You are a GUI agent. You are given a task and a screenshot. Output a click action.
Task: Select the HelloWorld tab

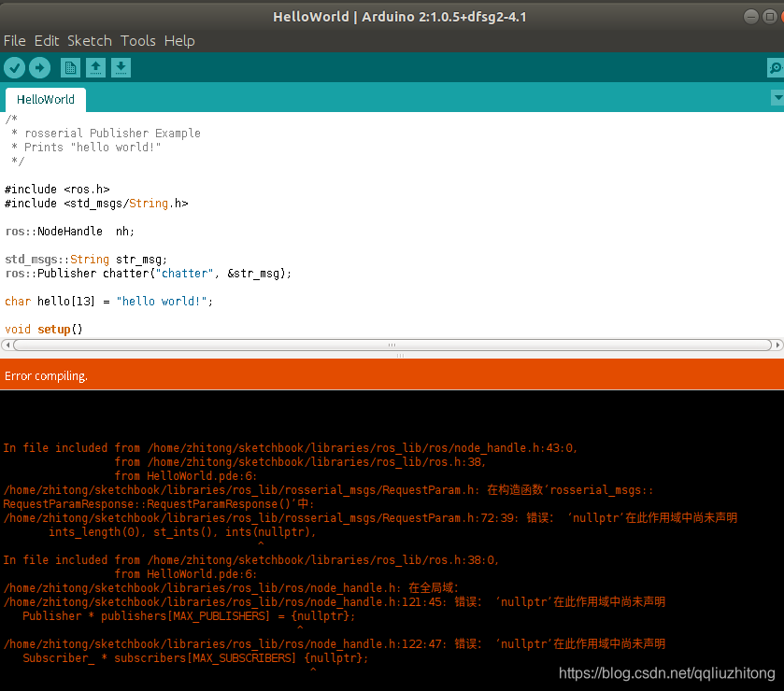point(45,99)
